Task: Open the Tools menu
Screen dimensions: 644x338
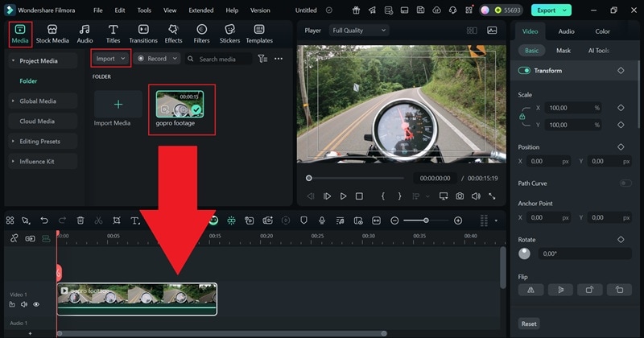Action: (144, 10)
